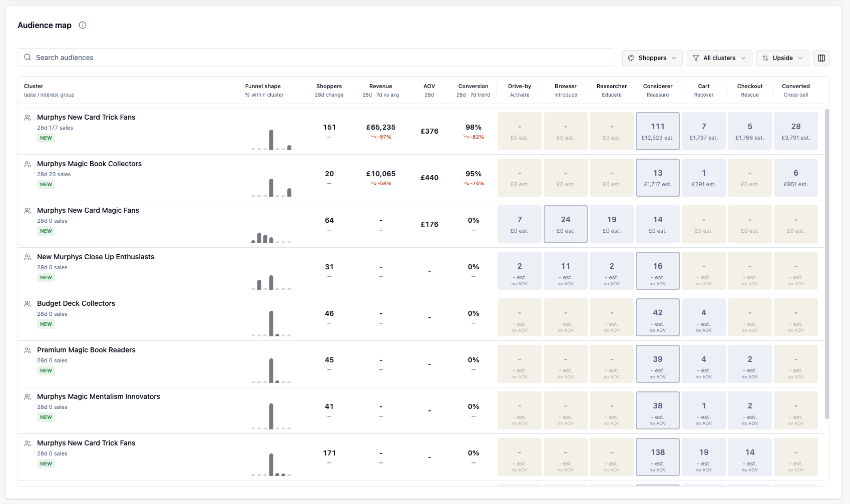
Task: Open the column layout icon button
Action: coord(821,58)
